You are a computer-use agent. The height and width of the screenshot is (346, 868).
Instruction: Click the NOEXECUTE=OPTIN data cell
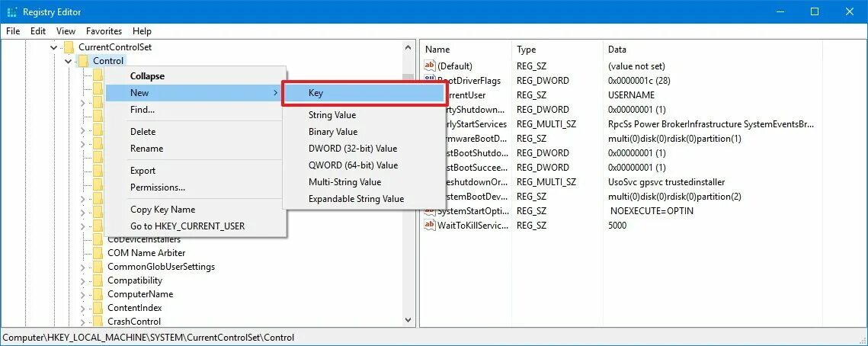pyautogui.click(x=652, y=211)
